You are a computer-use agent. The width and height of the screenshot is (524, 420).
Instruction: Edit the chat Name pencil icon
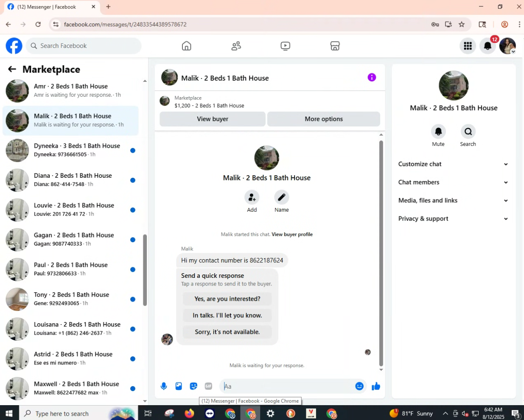point(281,197)
